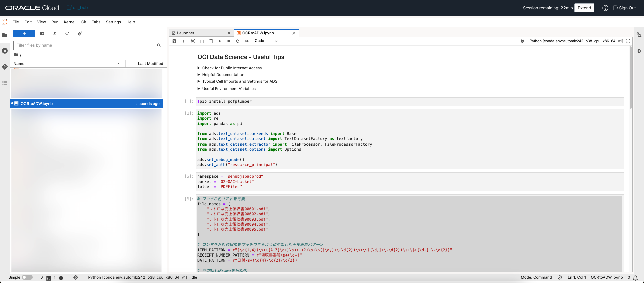644x283 pixels.
Task: Open the Help menu
Action: tap(130, 22)
